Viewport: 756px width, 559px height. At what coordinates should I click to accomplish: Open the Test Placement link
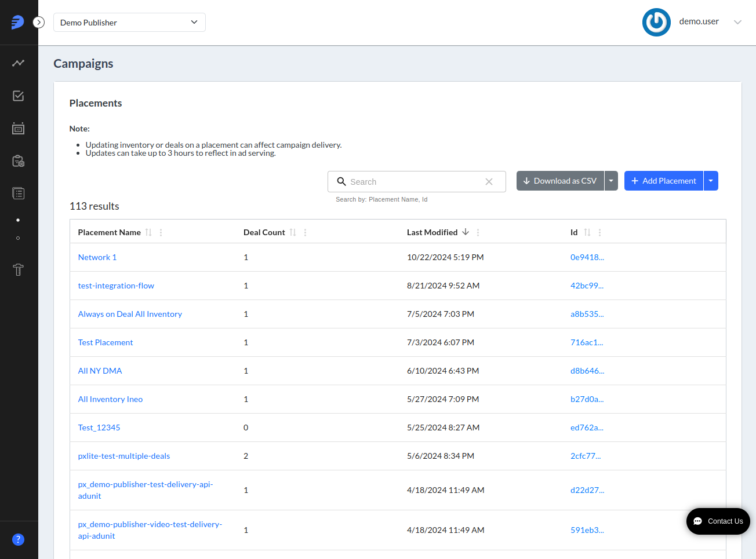point(106,342)
